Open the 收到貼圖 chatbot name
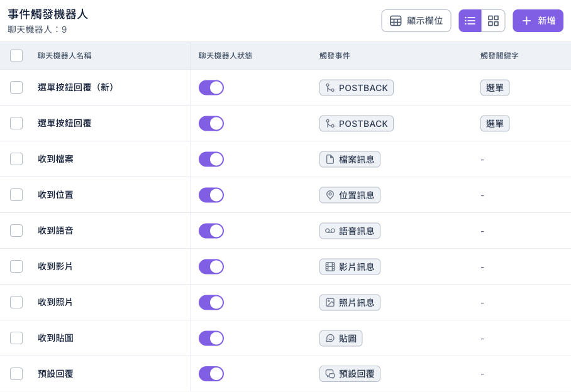Image resolution: width=571 pixels, height=392 pixels. [x=56, y=338]
